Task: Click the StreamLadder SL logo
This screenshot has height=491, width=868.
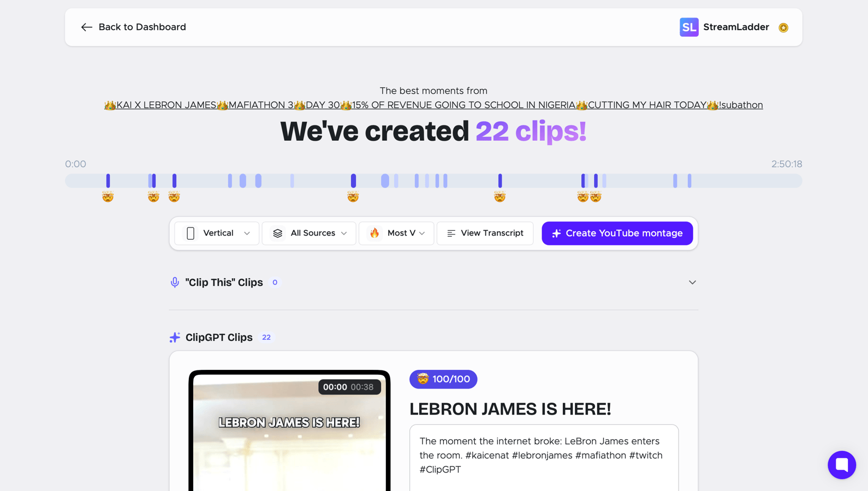Action: click(689, 27)
